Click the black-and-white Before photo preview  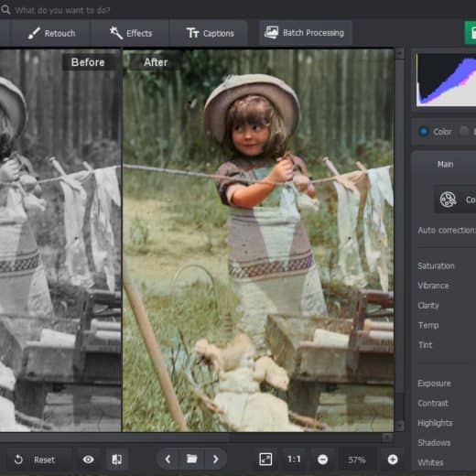[60, 241]
